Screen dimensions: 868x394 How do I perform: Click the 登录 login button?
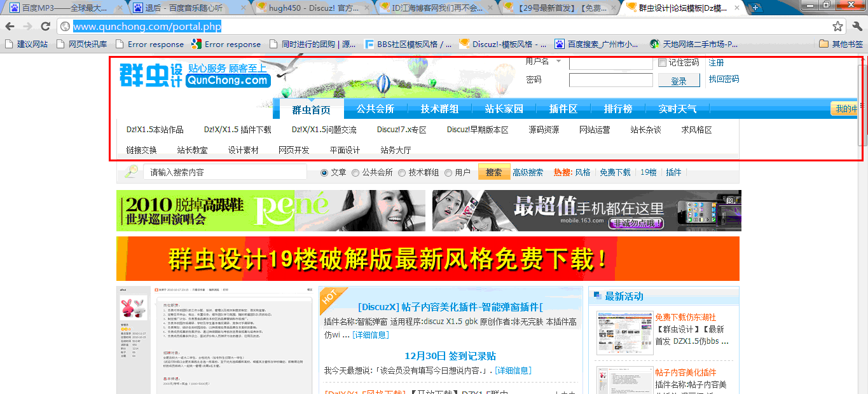(679, 81)
